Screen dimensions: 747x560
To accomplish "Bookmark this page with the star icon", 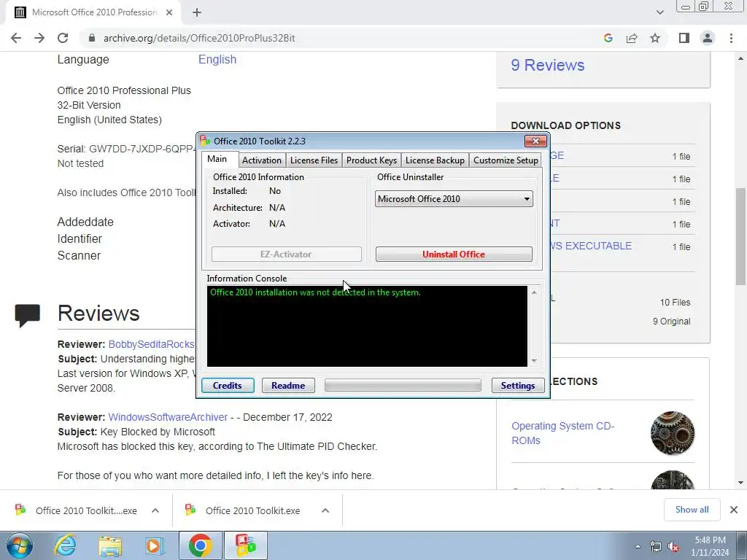I will [655, 38].
